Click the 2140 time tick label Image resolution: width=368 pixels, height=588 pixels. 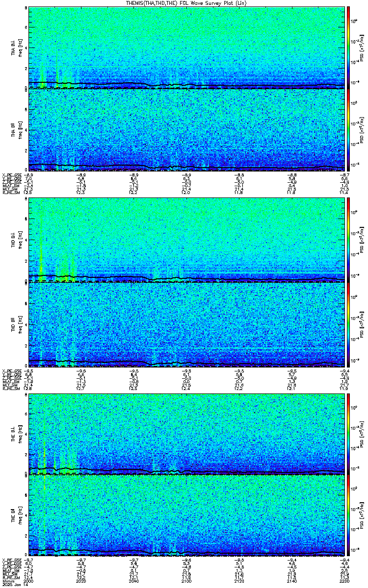tap(291, 581)
